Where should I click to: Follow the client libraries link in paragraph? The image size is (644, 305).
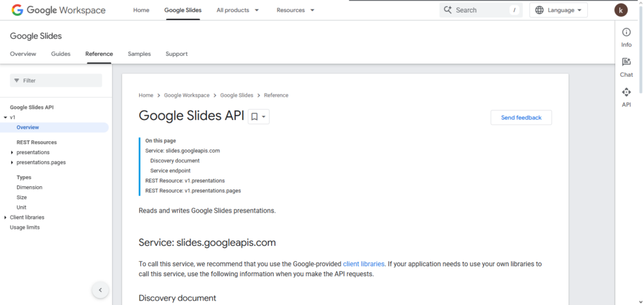[x=364, y=264]
